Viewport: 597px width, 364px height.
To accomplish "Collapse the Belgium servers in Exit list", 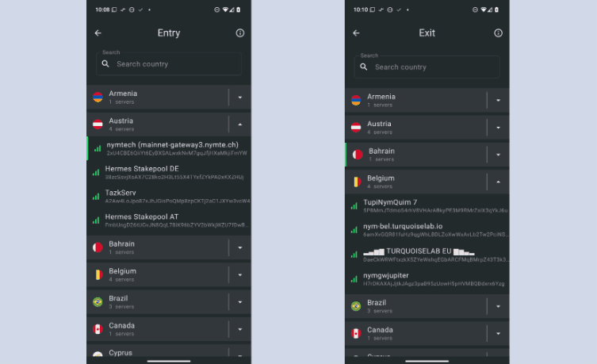I will [x=498, y=182].
